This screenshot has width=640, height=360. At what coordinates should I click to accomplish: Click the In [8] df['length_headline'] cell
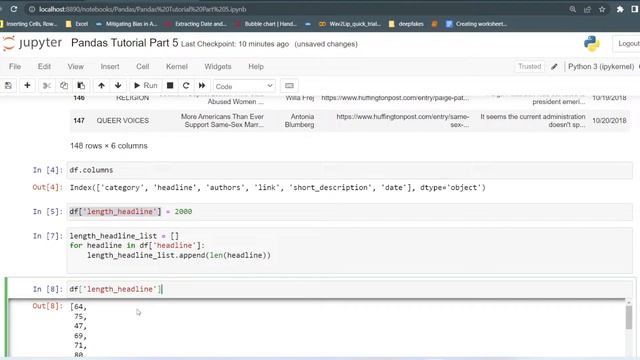click(349, 289)
